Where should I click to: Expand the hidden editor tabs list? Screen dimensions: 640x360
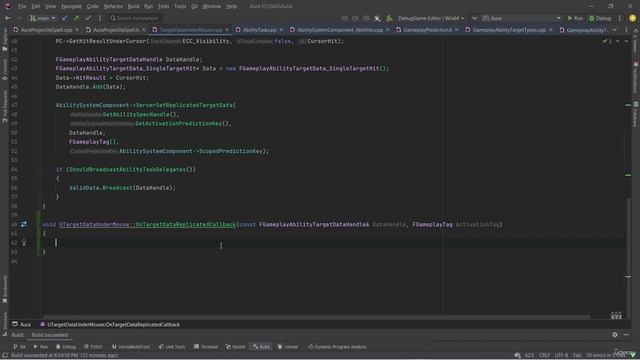point(615,30)
